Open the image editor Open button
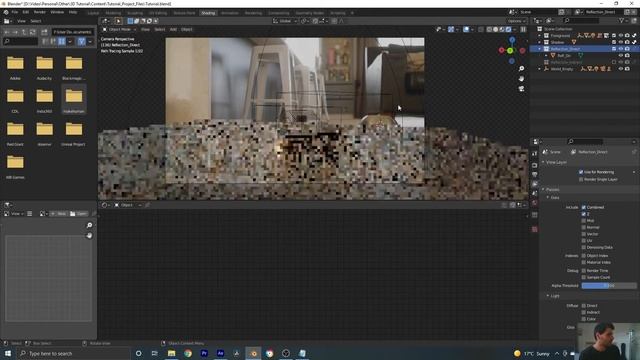This screenshot has height=360, width=640. click(78, 214)
